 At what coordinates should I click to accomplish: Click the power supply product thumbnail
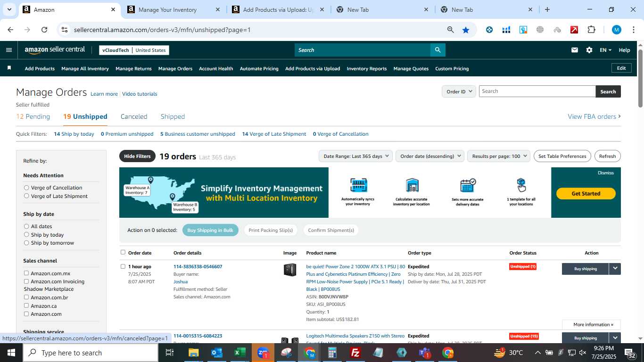290,270
